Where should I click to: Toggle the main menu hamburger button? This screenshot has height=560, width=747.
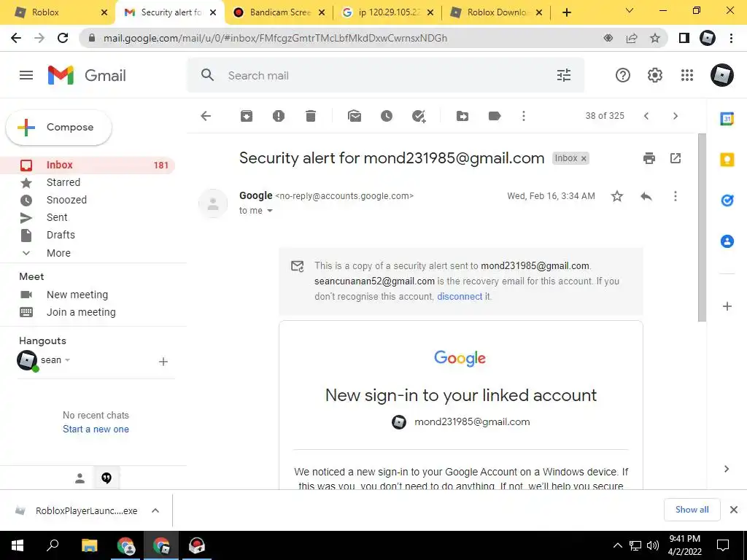(x=26, y=75)
